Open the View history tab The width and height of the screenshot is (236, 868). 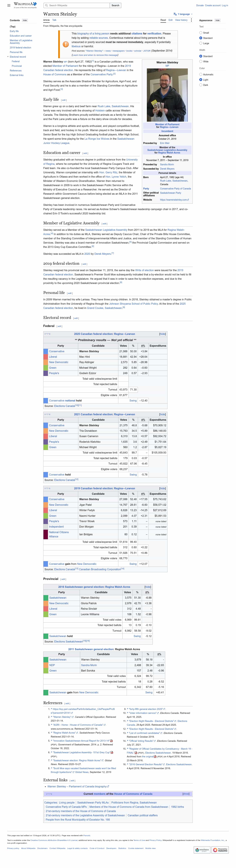pos(181,20)
